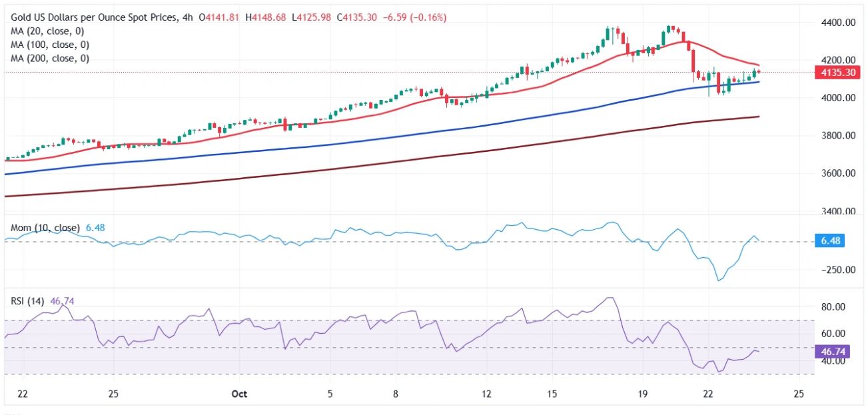Select the 19 date label on time axis
Screen dimensions: 868x415
643,394
